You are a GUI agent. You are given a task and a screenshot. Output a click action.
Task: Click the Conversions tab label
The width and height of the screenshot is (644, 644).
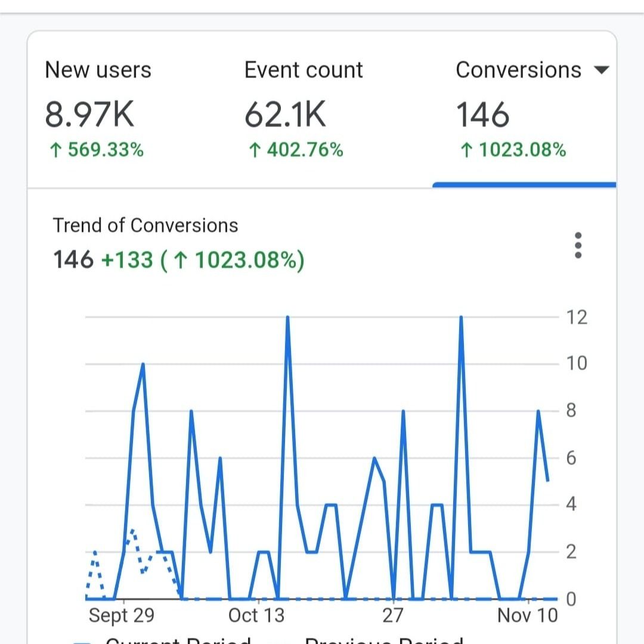518,70
